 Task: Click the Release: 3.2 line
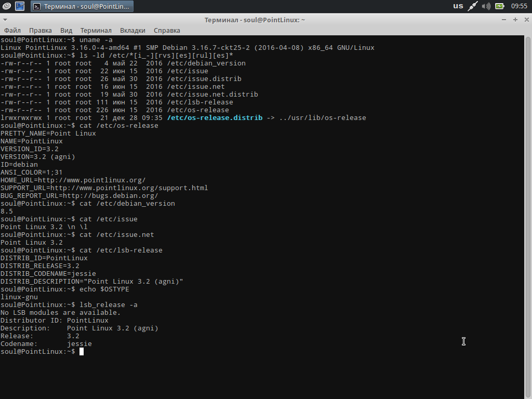click(x=39, y=336)
